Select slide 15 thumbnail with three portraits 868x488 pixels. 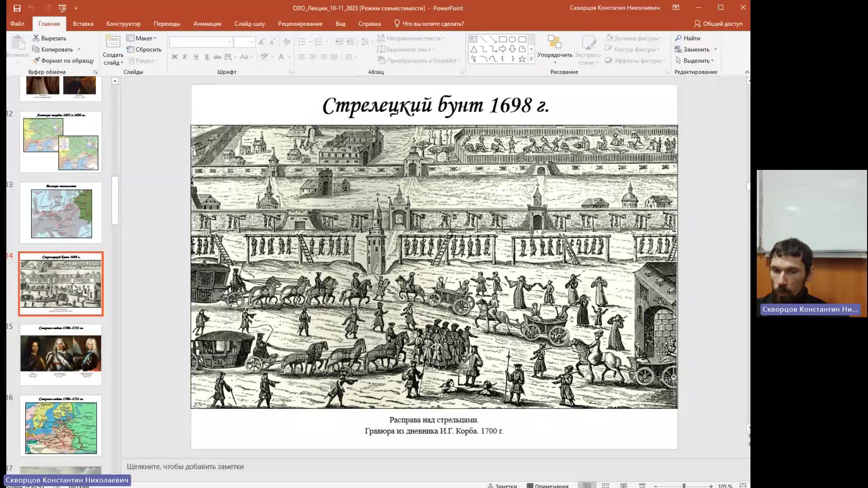click(x=61, y=355)
